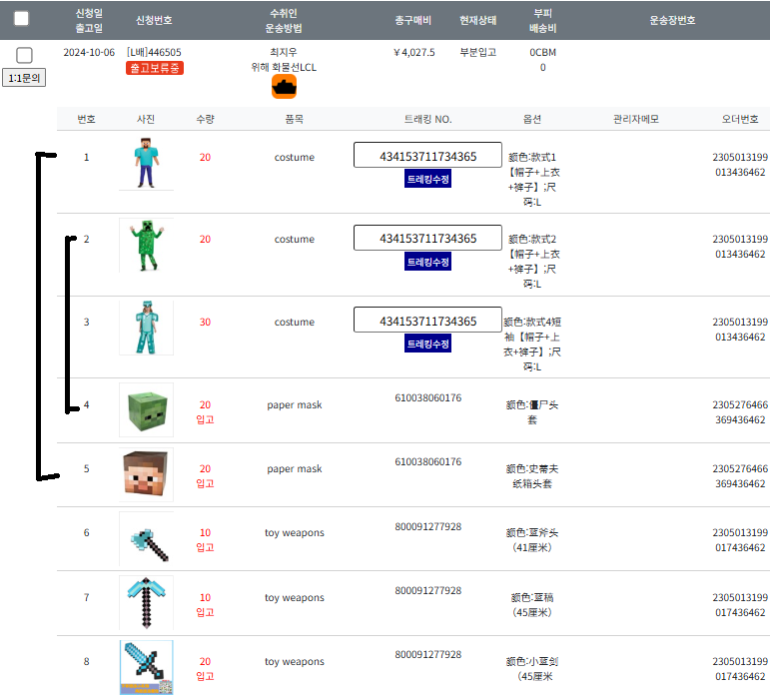Click the 신청번호 column header
Image resolution: width=771 pixels, height=700 pixels.
coord(155,20)
